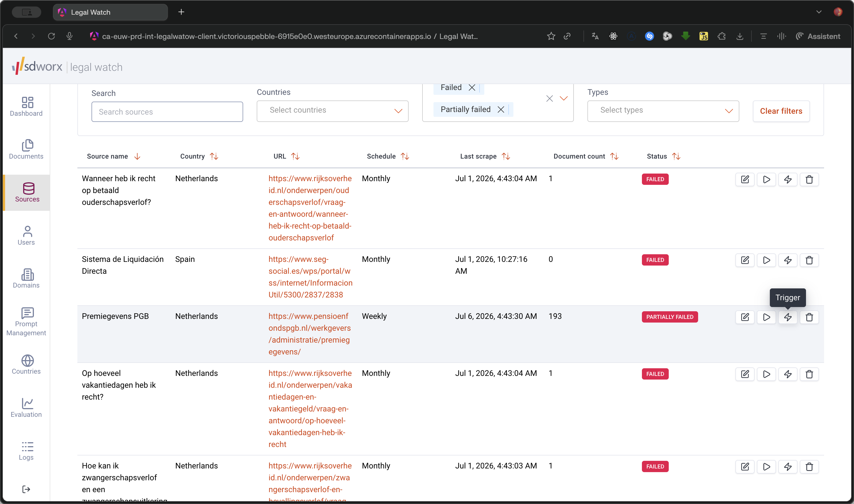The width and height of the screenshot is (854, 504).
Task: Open Domains in the sidebar
Action: (x=26, y=279)
